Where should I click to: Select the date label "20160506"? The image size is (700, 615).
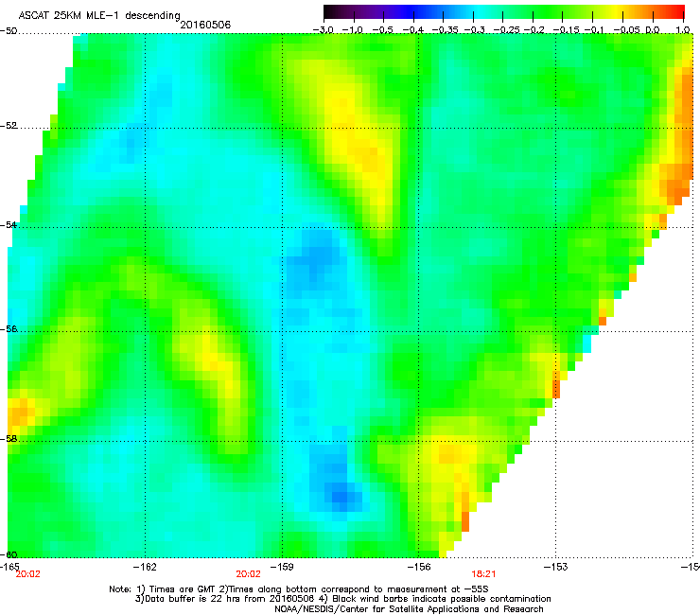tap(205, 25)
